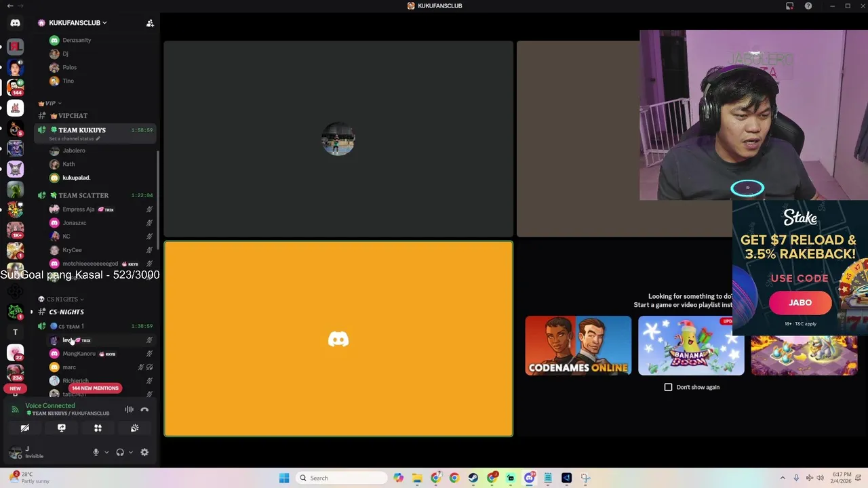Click the JABO button in Stake ad
Viewport: 868px width, 488px height.
pyautogui.click(x=800, y=303)
